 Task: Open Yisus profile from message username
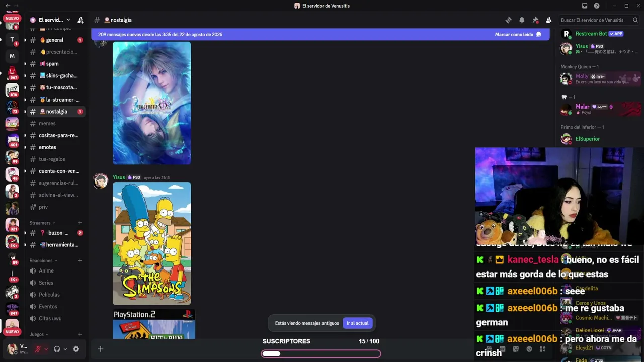119,177
